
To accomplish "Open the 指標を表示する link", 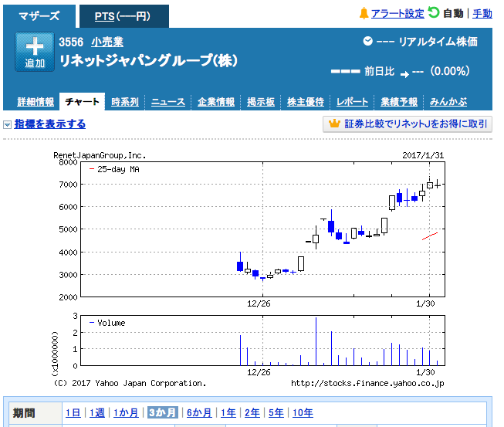I will pos(50,124).
